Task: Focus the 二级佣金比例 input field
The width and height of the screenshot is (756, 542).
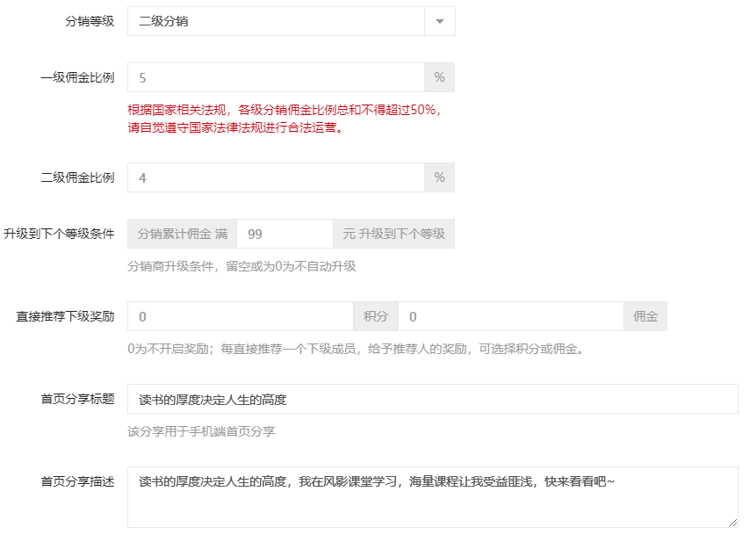Action: tap(276, 177)
